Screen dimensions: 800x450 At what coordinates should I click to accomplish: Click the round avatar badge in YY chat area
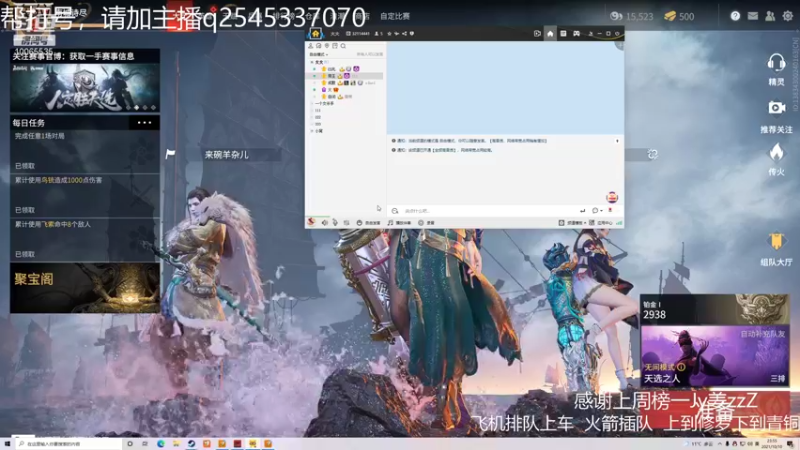[612, 197]
